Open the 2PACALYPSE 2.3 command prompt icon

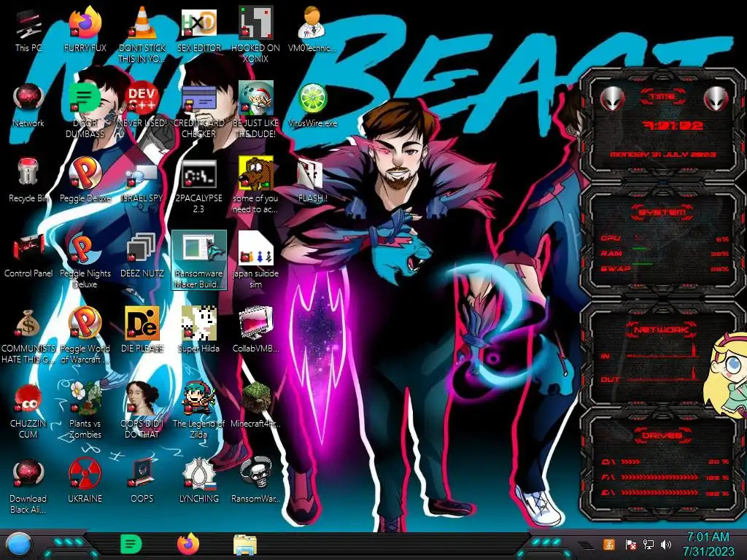(198, 185)
